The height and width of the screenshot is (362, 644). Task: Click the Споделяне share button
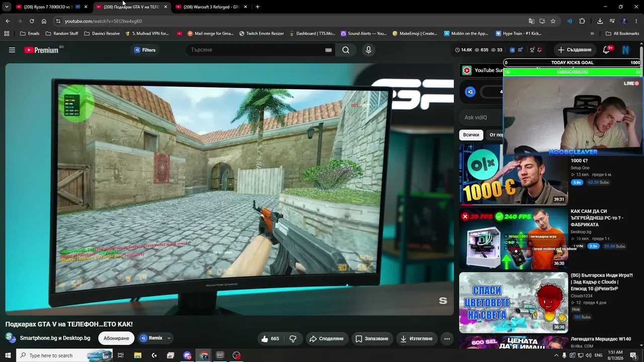326,338
